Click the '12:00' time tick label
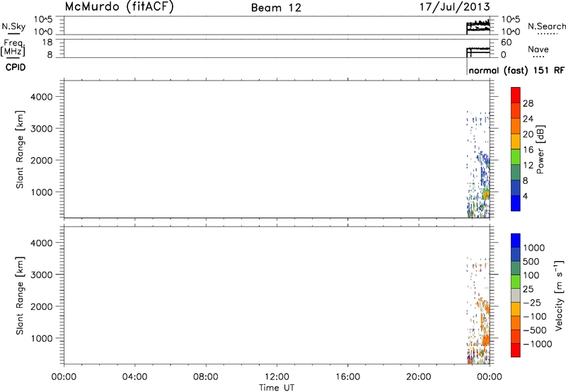Viewport: 566px width, 392px height. 277,377
